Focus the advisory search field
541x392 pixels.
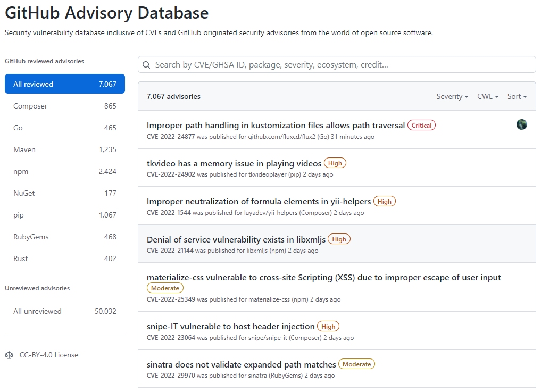pyautogui.click(x=337, y=65)
